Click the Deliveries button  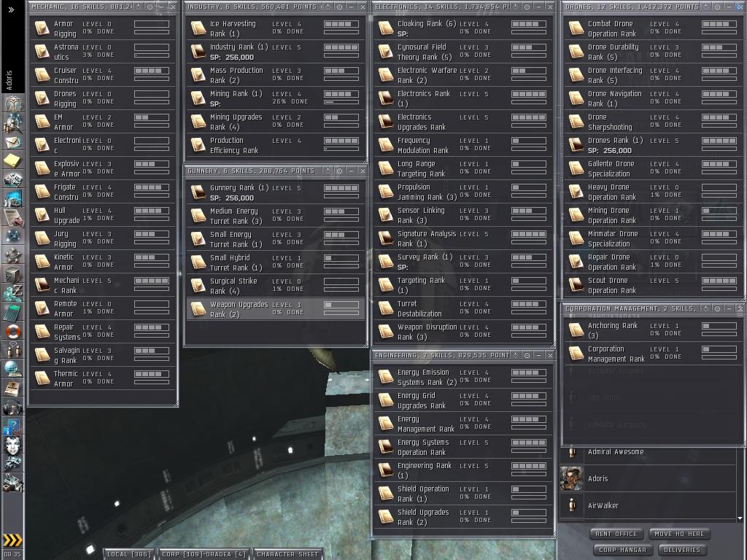click(682, 550)
